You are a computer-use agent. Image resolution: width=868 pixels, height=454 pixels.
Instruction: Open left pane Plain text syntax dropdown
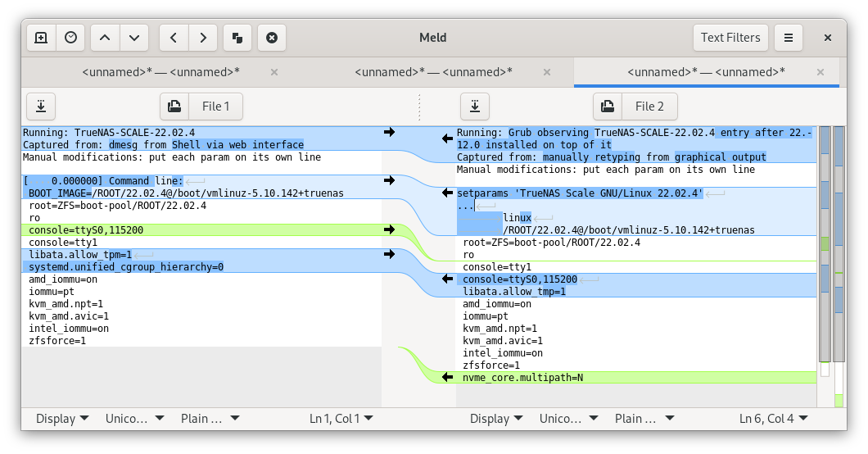point(210,419)
